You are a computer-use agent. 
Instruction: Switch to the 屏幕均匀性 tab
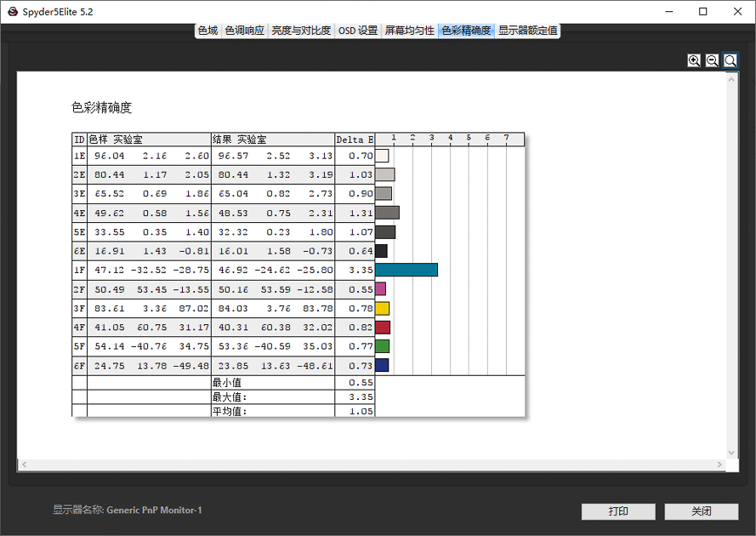(x=408, y=30)
